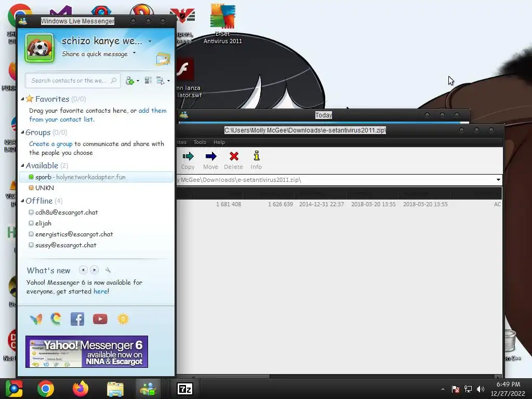Open Chrome from the taskbar
Image resolution: width=532 pixels, height=399 pixels.
[46, 389]
